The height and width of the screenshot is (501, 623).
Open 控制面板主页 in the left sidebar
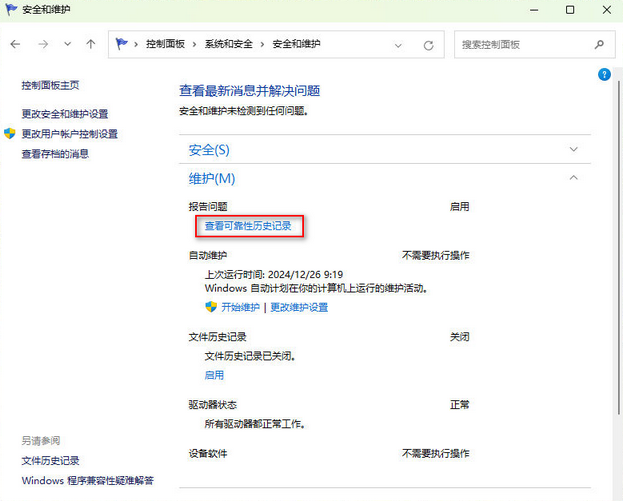coord(50,86)
